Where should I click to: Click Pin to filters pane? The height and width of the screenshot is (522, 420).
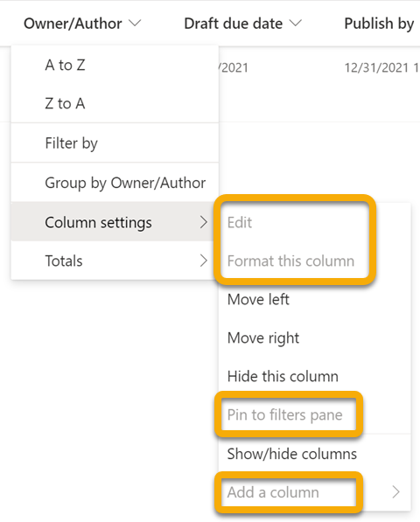tap(284, 415)
